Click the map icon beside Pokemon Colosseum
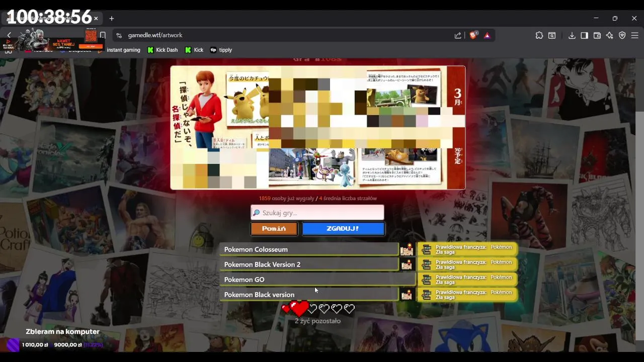This screenshot has height=362, width=644. point(407,249)
